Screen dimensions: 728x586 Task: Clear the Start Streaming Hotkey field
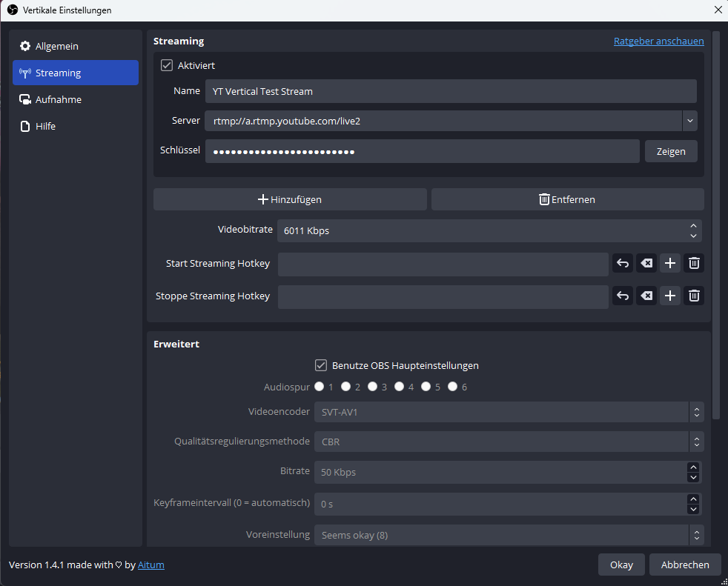pyautogui.click(x=646, y=263)
